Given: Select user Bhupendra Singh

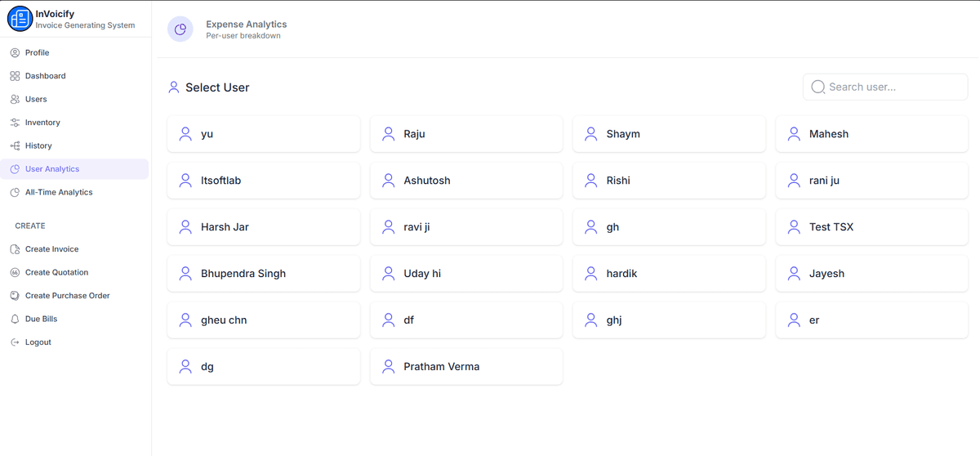Looking at the screenshot, I should pos(263,274).
